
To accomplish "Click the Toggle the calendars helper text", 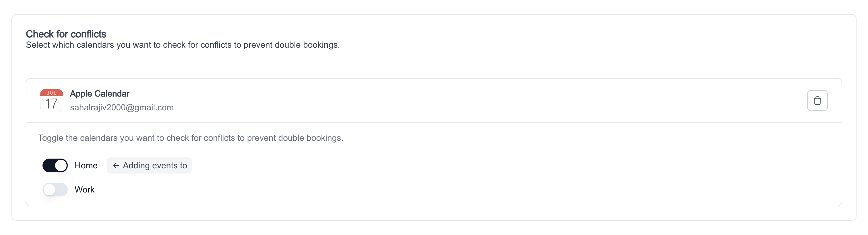I will 191,138.
